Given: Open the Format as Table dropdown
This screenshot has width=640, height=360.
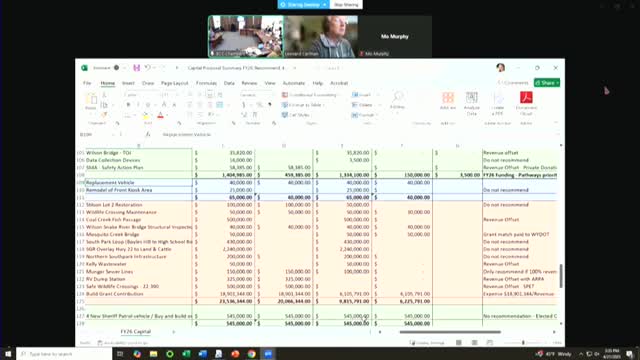Looking at the screenshot, I should click(303, 105).
